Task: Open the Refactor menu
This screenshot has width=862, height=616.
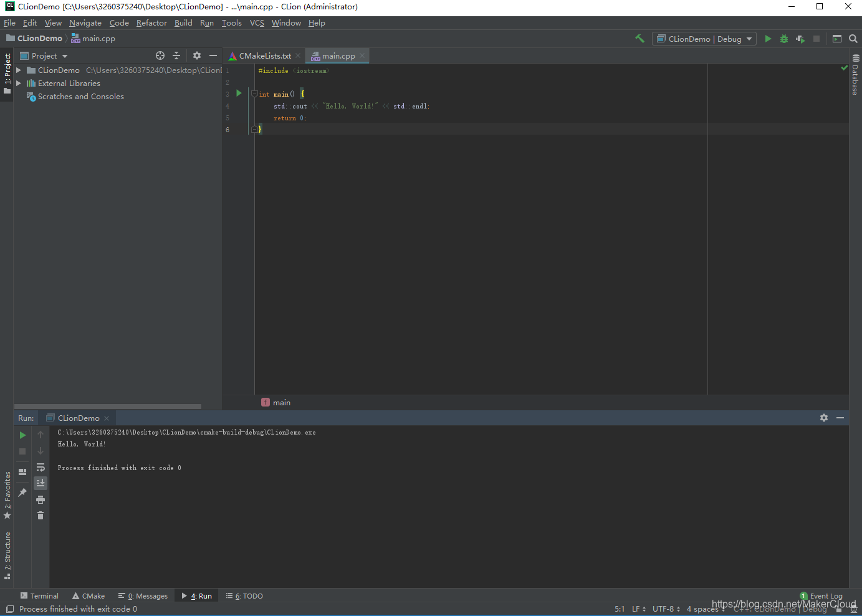Action: [x=151, y=23]
